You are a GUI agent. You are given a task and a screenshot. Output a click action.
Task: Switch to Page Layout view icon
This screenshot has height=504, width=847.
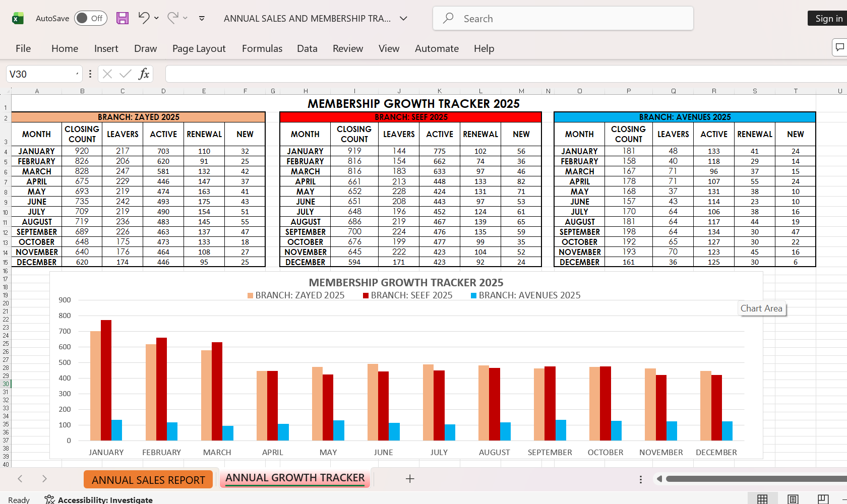pyautogui.click(x=793, y=499)
